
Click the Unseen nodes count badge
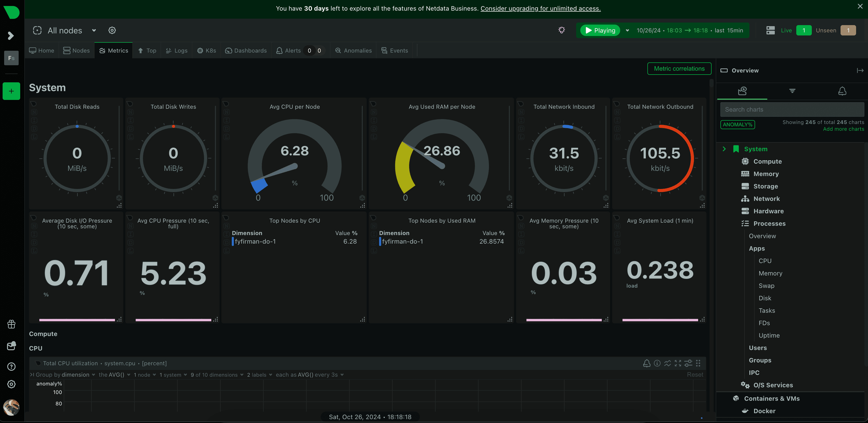click(848, 30)
